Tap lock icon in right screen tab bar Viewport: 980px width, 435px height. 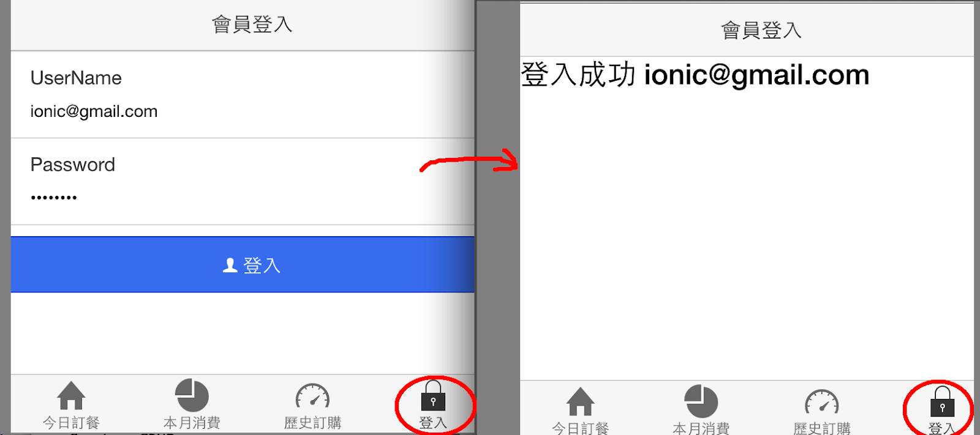click(x=942, y=401)
